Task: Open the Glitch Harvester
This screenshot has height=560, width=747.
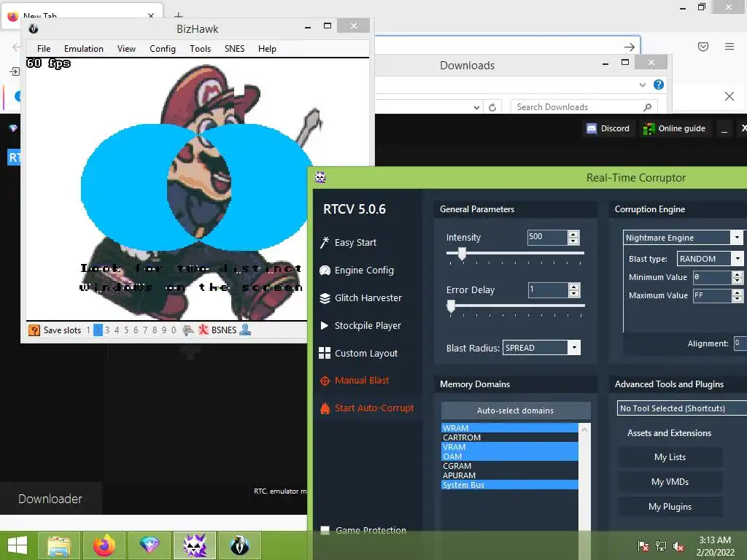Action: click(360, 298)
